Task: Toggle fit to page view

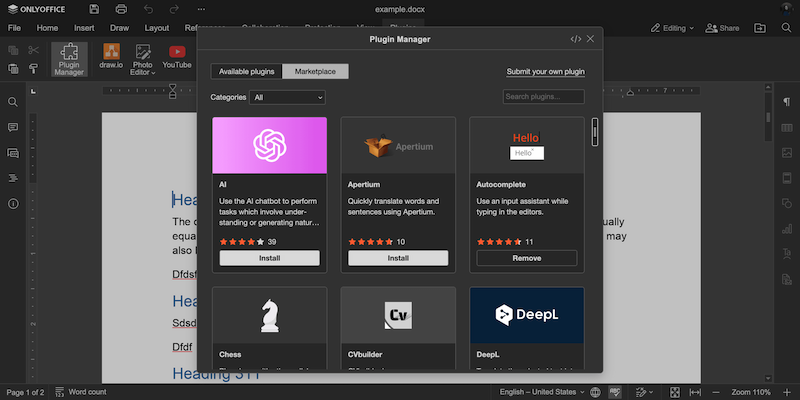Action: [x=673, y=392]
